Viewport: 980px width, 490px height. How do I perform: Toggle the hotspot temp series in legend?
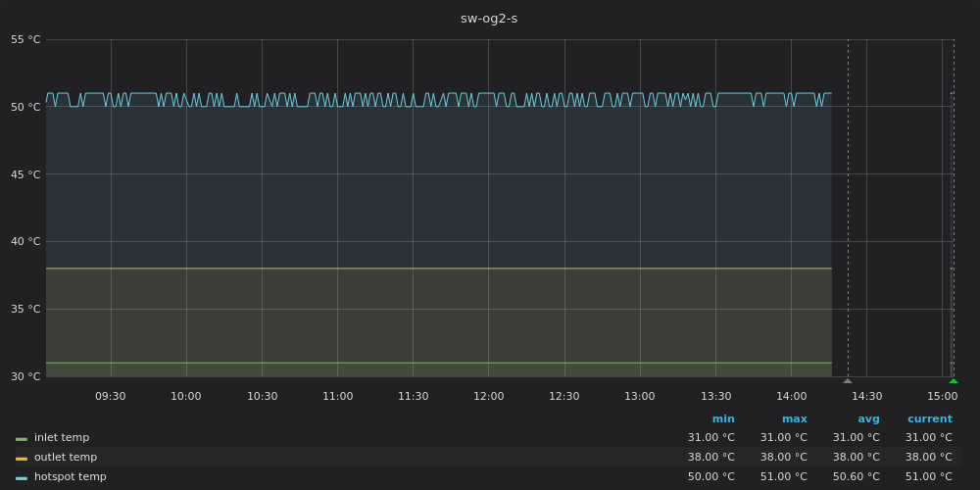(70, 477)
